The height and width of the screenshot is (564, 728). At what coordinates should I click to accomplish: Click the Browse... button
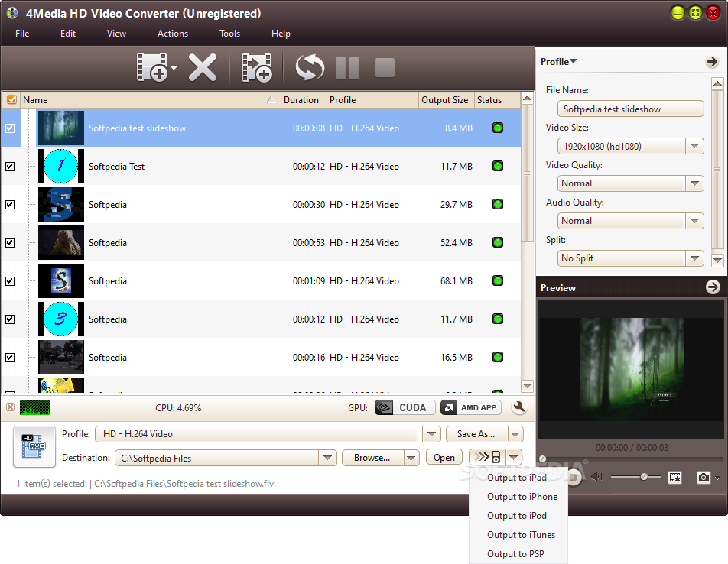coord(372,458)
